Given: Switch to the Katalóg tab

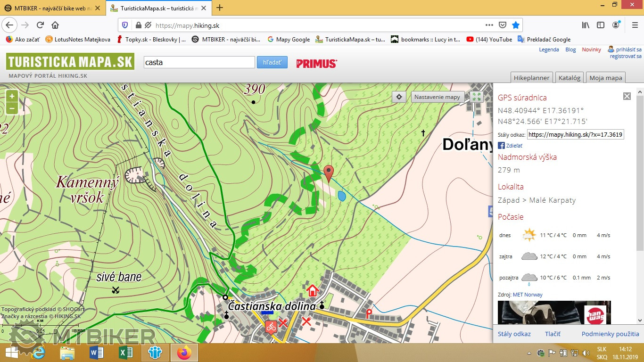Looking at the screenshot, I should [569, 78].
